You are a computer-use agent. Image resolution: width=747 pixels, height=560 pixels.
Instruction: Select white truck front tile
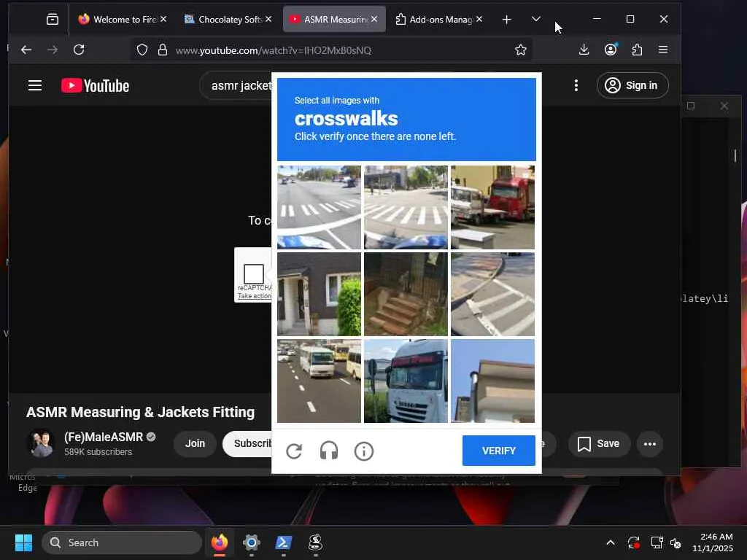click(406, 381)
